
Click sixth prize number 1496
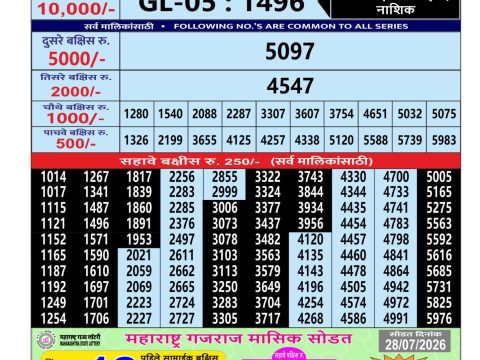pyautogui.click(x=96, y=224)
